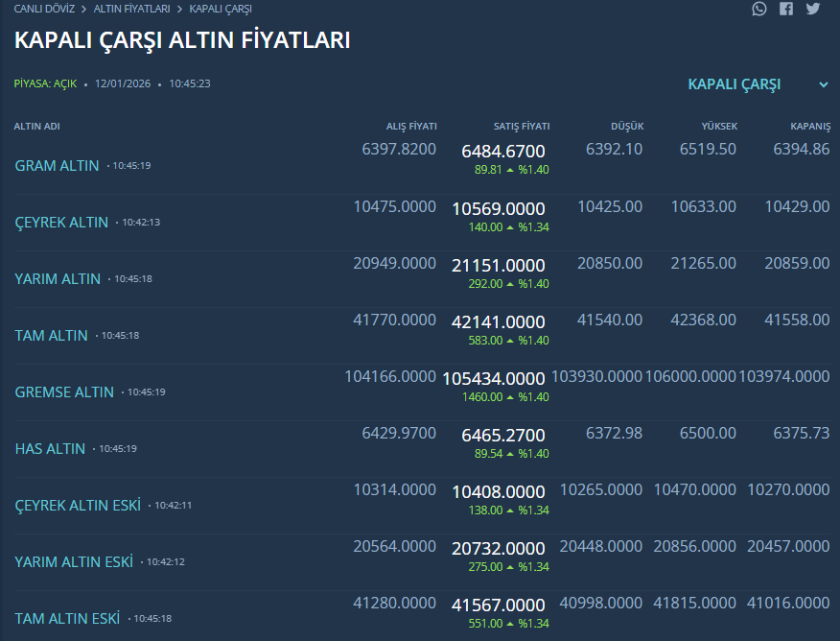This screenshot has width=840, height=641.
Task: Share page via Twitter icon
Action: pyautogui.click(x=813, y=9)
